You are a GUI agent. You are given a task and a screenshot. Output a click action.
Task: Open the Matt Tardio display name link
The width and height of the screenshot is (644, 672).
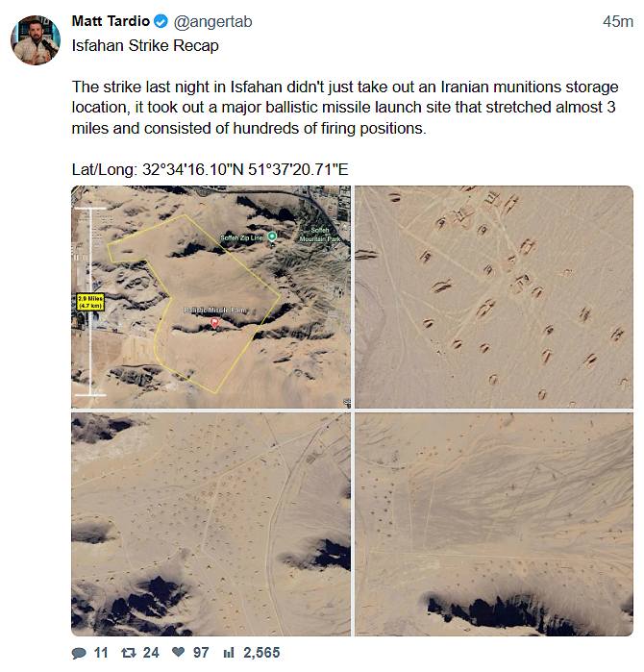(x=111, y=21)
